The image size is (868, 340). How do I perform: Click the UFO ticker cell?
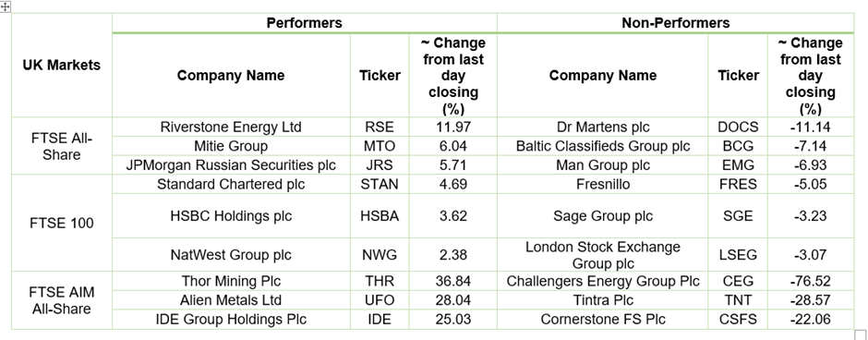[380, 300]
